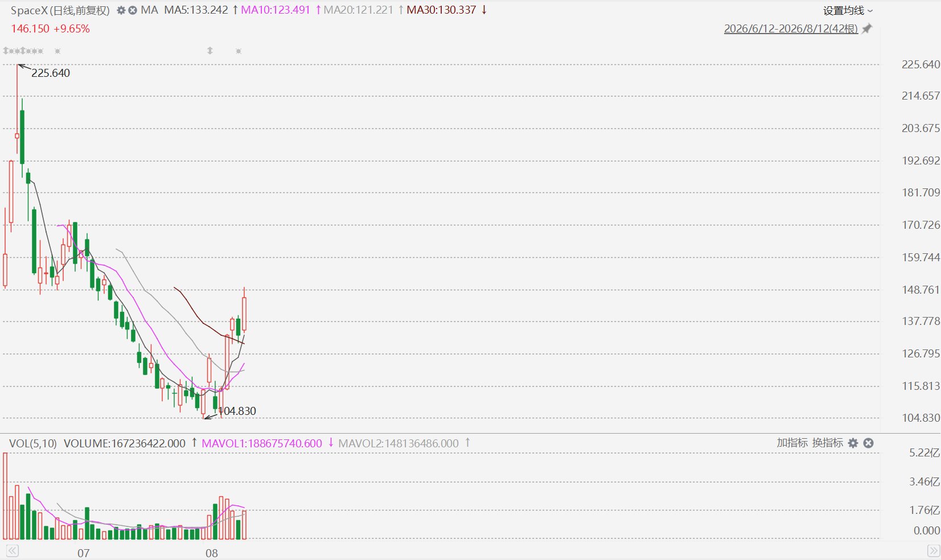This screenshot has width=941, height=560.
Task: Click the MA label beside indicator icons
Action: click(150, 10)
